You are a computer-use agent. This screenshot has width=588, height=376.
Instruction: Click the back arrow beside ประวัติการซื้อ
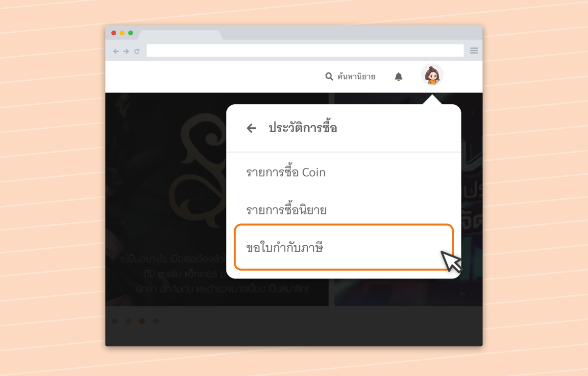251,128
